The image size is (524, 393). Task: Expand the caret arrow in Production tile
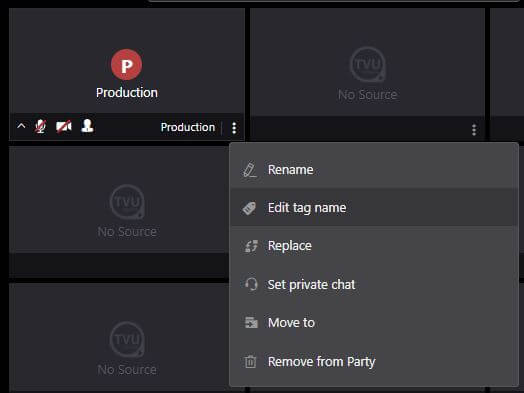click(x=21, y=126)
